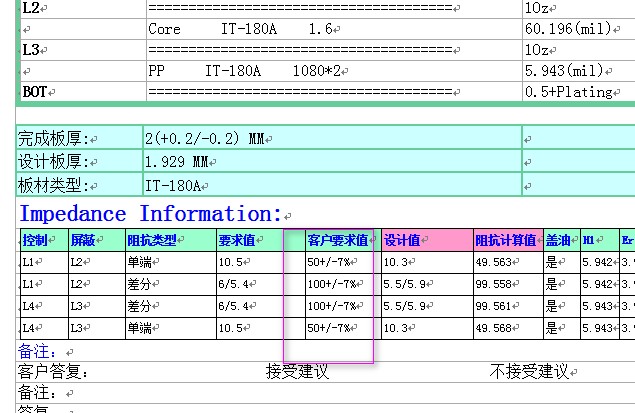
Task: Click 'IT-180A' in the 板材类型 row
Action: click(x=173, y=186)
